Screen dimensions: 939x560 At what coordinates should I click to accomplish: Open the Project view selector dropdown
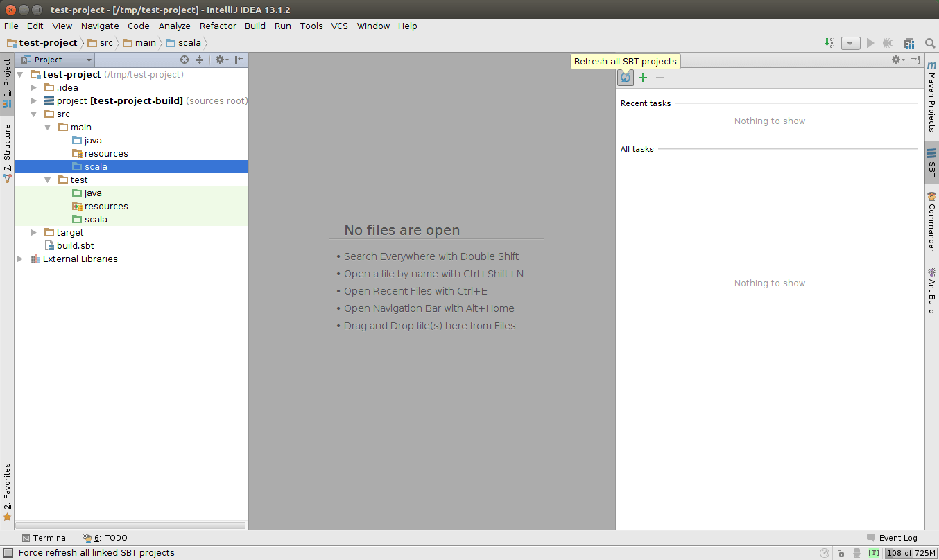(x=57, y=60)
